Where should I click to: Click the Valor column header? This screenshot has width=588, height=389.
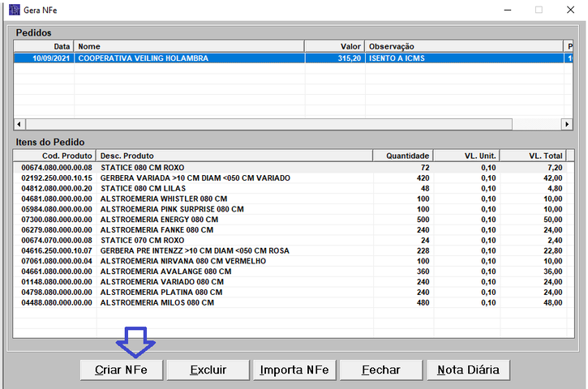[x=334, y=46]
